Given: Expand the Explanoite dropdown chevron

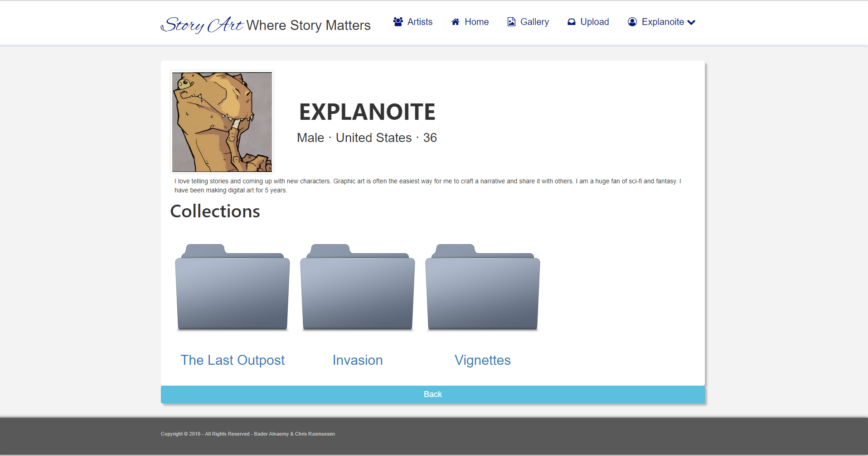Looking at the screenshot, I should click(691, 22).
